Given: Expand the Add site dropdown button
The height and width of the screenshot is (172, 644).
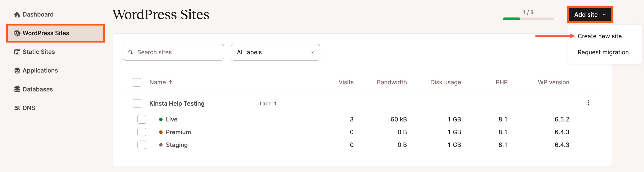Looking at the screenshot, I should 590,14.
